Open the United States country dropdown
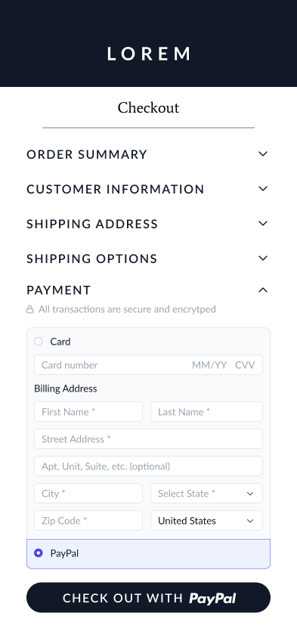The height and width of the screenshot is (644, 297). pyautogui.click(x=206, y=521)
